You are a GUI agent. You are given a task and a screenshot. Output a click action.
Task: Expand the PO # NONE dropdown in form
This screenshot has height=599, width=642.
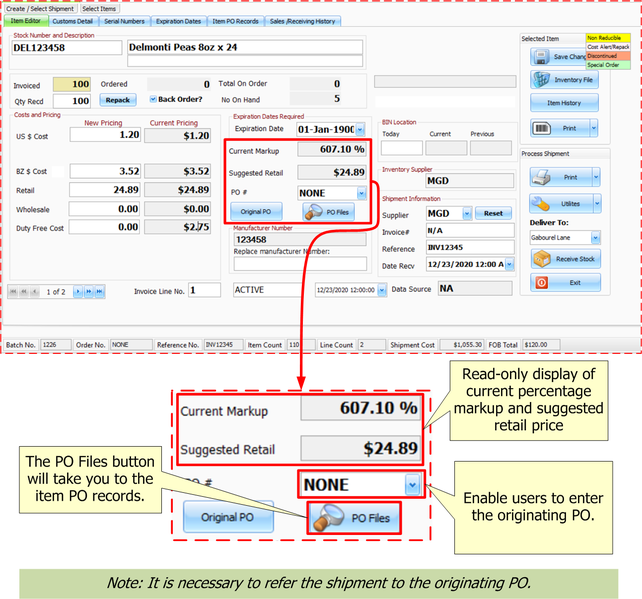[361, 193]
